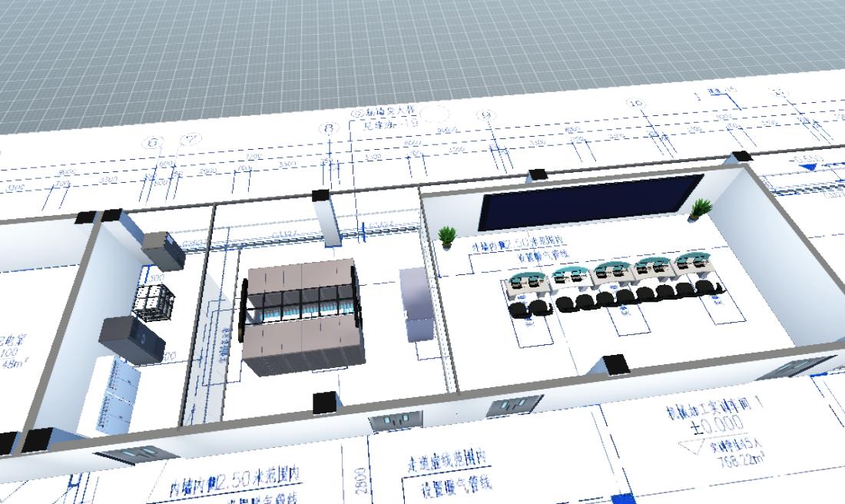Select the server rack cluster in the middle room
The image size is (845, 504).
(x=301, y=315)
